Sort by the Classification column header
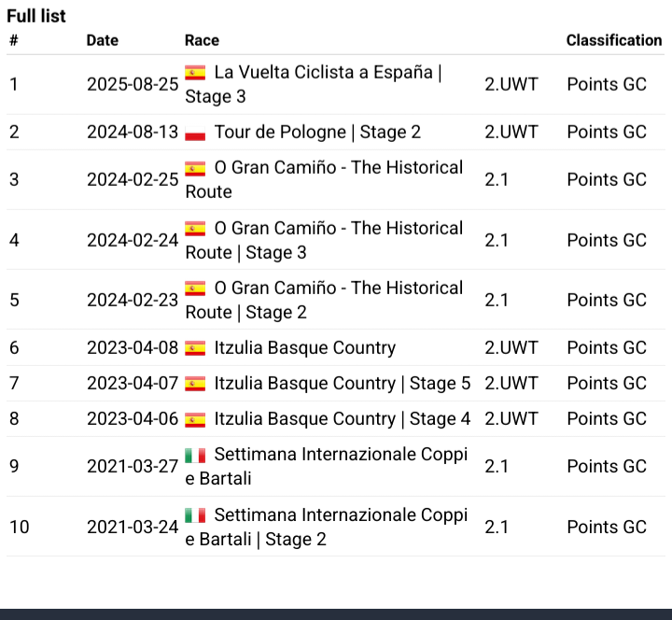 click(614, 40)
